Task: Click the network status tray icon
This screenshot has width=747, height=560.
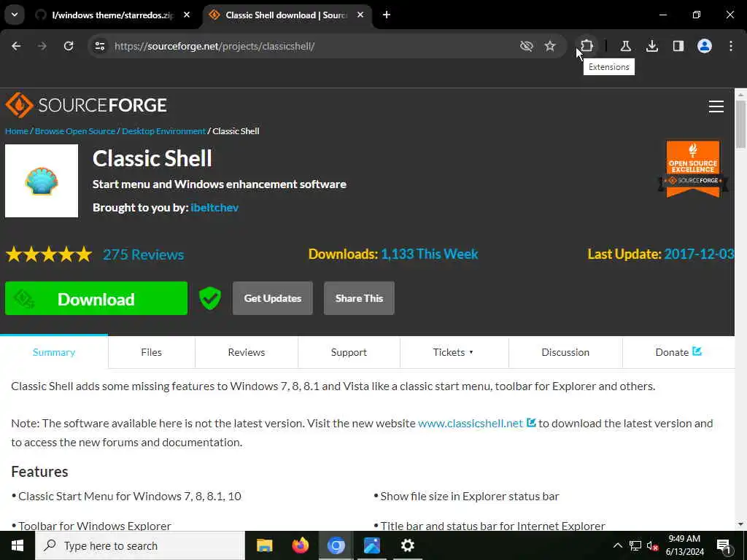Action: click(x=635, y=545)
